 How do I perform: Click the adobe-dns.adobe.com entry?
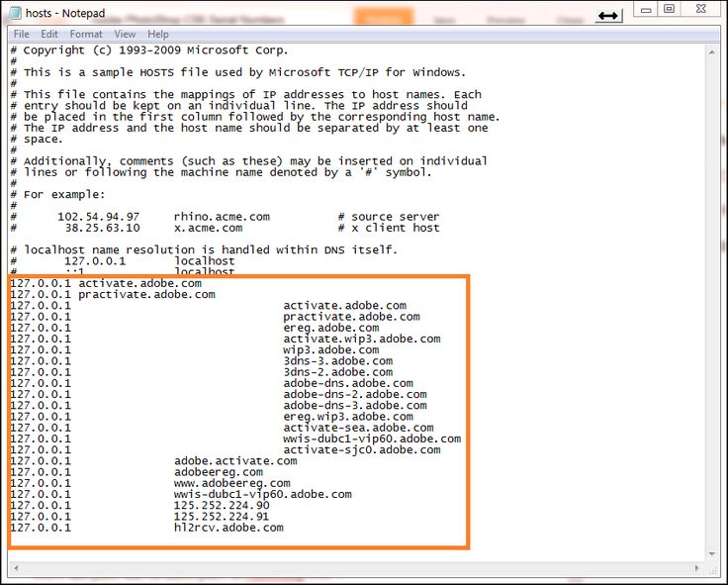tap(348, 383)
